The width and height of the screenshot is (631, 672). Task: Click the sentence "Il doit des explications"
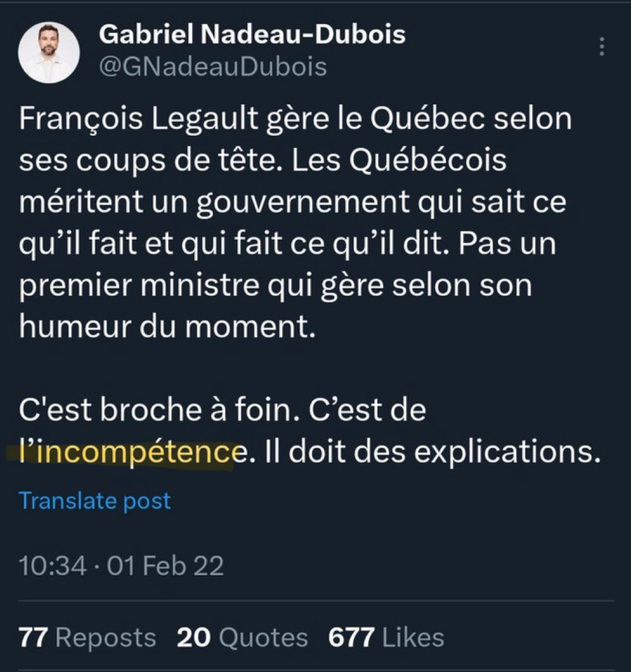pos(429,452)
